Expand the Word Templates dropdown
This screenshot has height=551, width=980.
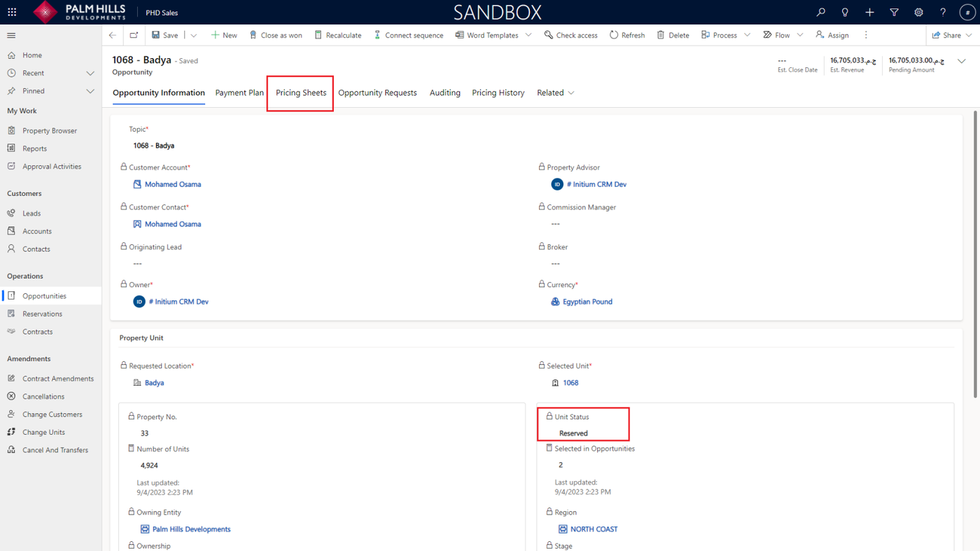(528, 35)
